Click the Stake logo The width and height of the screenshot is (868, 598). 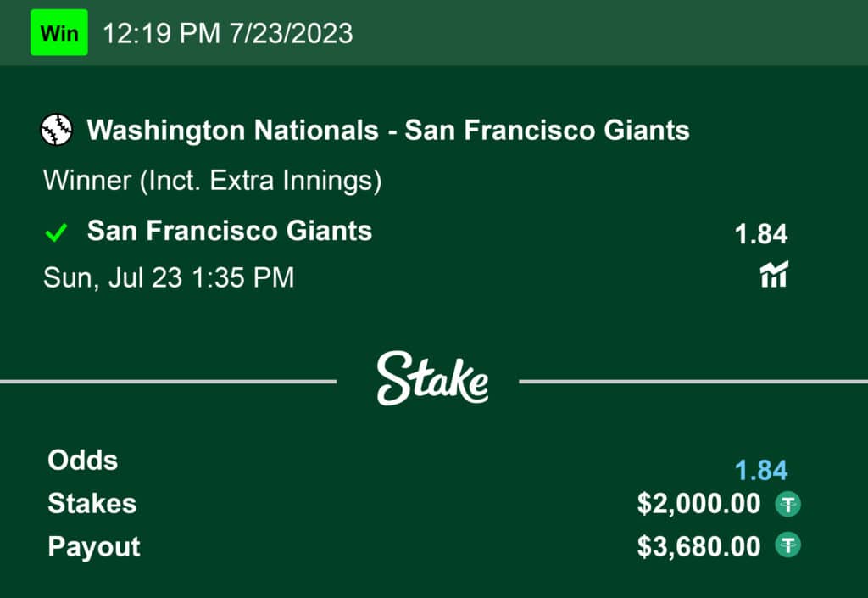(432, 379)
